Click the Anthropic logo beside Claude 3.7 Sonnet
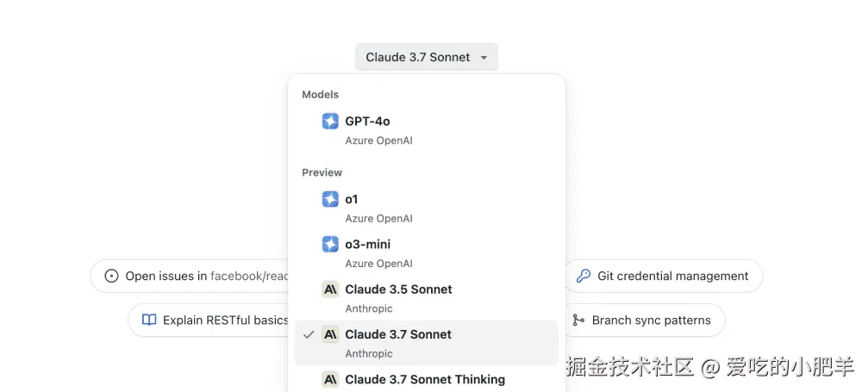 (x=330, y=334)
